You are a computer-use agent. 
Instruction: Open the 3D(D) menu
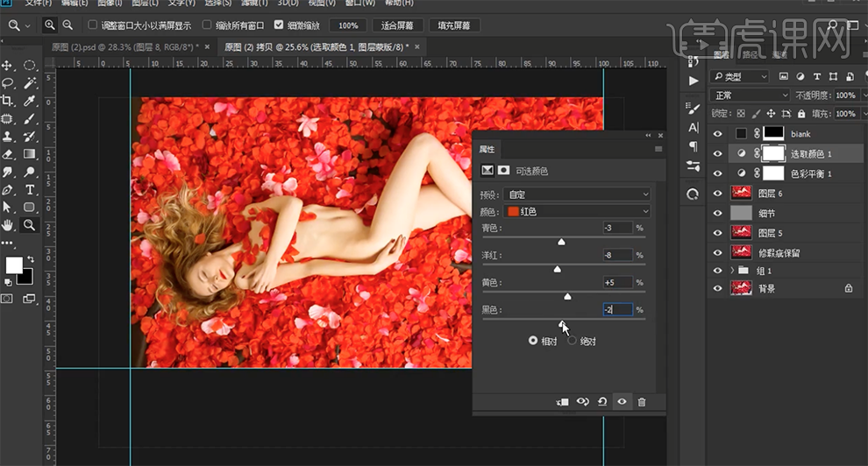[288, 4]
